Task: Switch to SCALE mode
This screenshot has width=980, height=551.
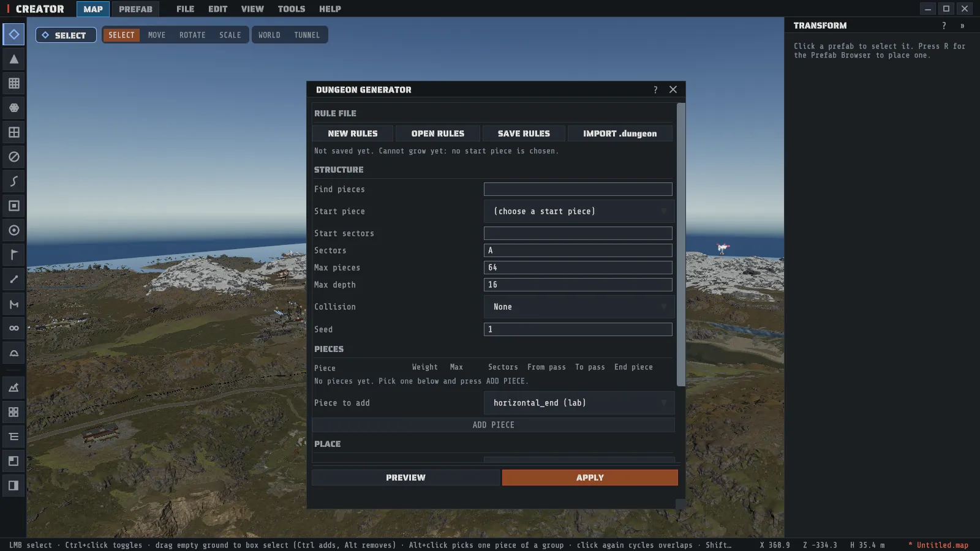Action: 230,35
